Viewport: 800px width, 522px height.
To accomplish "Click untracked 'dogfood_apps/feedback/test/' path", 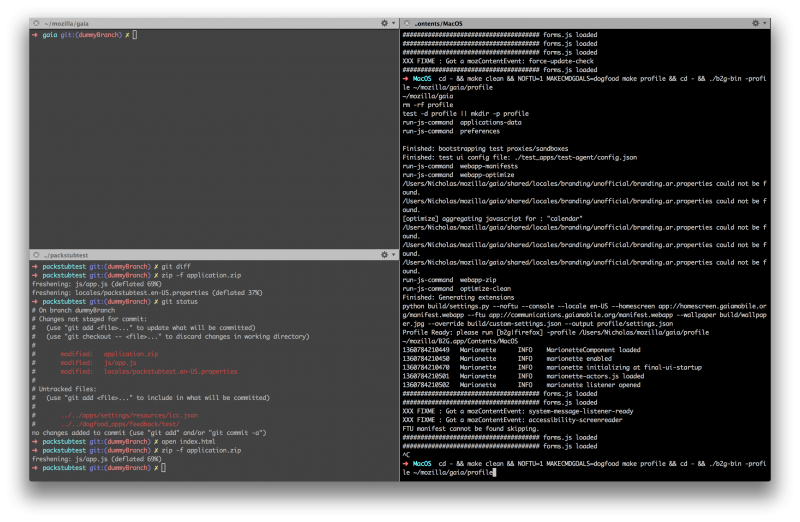I will click(120, 424).
